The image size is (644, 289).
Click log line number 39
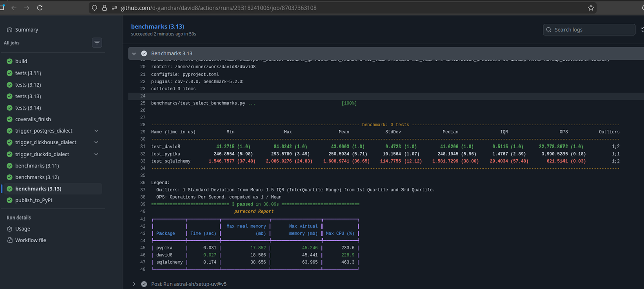pyautogui.click(x=143, y=204)
